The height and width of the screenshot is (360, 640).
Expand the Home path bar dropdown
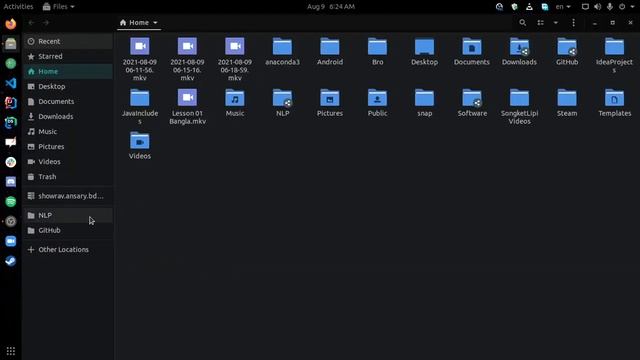coord(155,23)
